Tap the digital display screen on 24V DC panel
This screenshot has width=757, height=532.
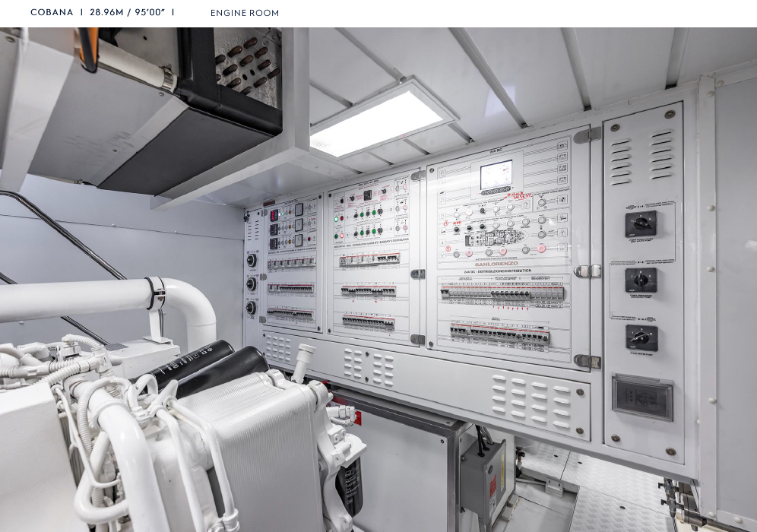point(496,175)
